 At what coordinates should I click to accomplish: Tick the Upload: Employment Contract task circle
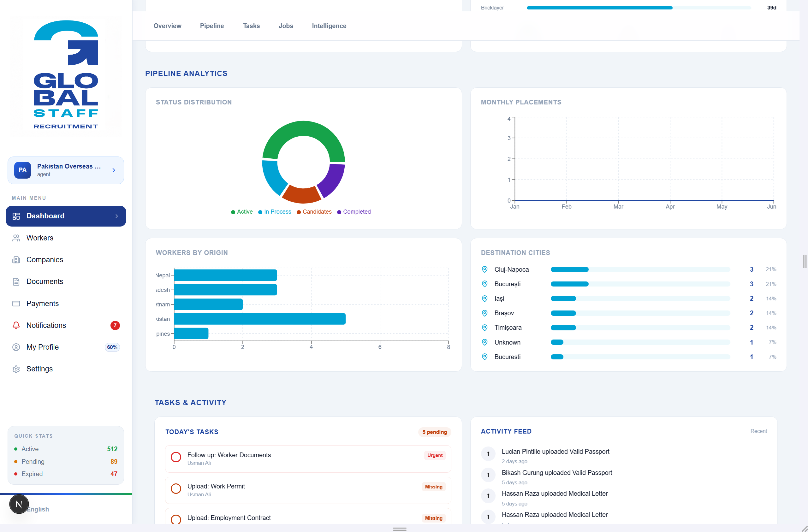[x=176, y=519]
